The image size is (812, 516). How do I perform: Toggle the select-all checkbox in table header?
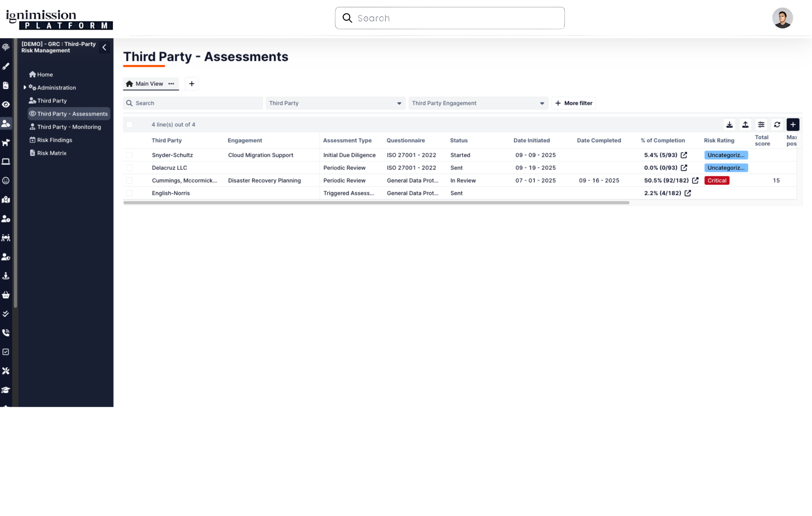[x=129, y=125]
